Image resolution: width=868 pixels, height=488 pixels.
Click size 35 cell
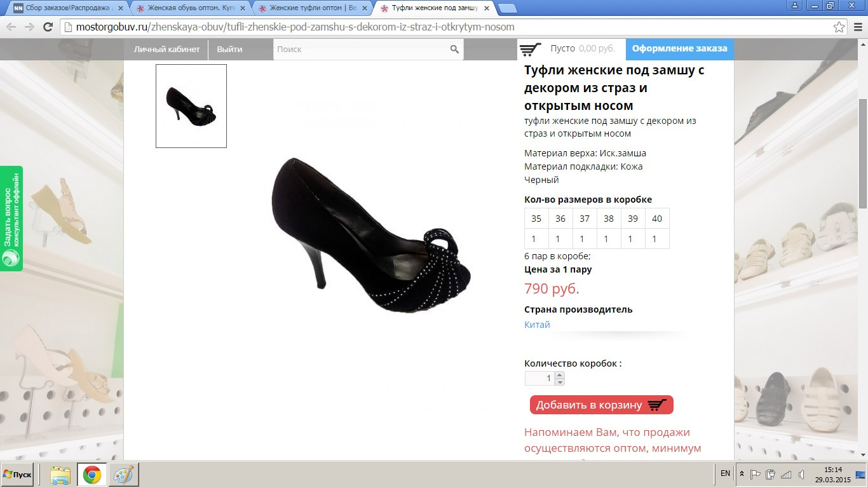click(x=536, y=219)
